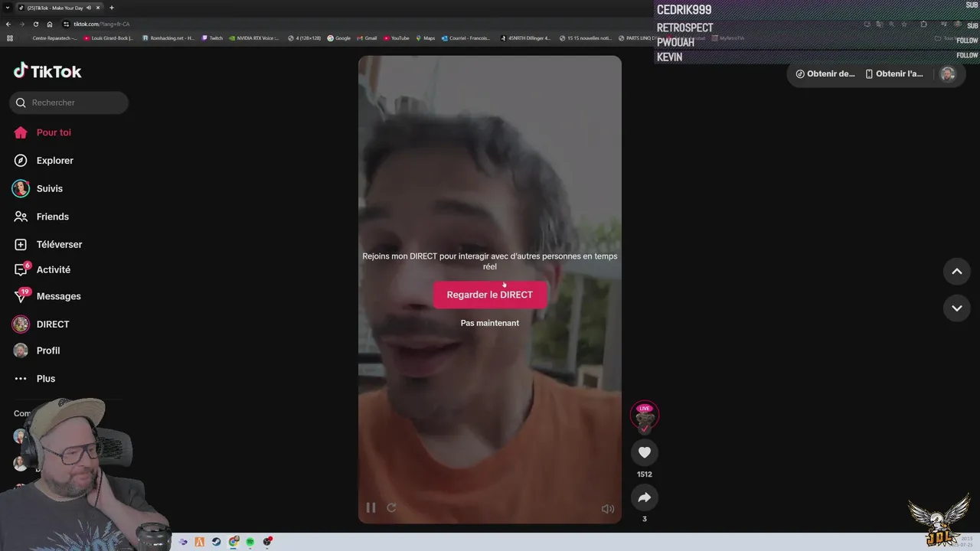The height and width of the screenshot is (551, 980).
Task: Open the YouTube bookmark
Action: coord(397,37)
